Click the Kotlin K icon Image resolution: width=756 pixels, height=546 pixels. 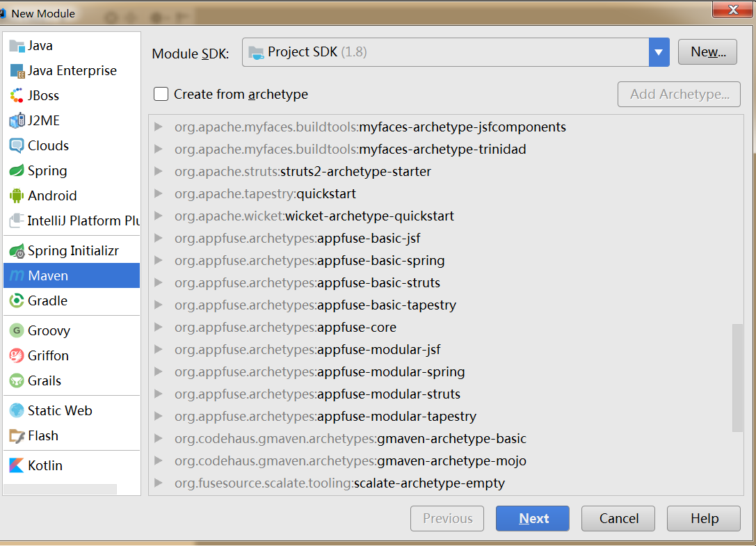click(17, 465)
